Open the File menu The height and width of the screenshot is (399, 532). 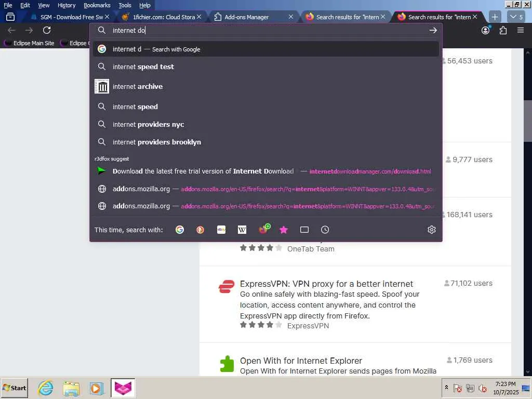pyautogui.click(x=8, y=5)
